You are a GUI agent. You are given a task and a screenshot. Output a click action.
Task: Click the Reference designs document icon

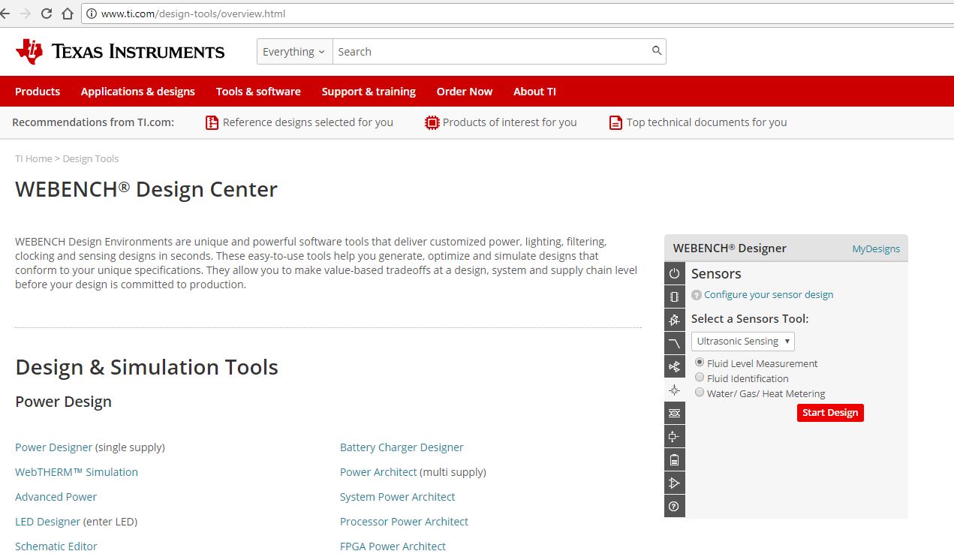212,122
